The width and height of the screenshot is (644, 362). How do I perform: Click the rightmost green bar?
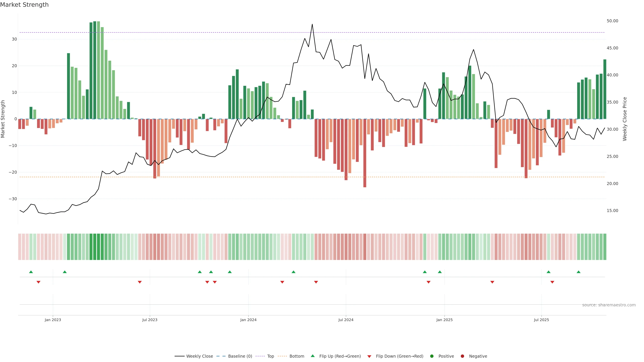coord(605,89)
